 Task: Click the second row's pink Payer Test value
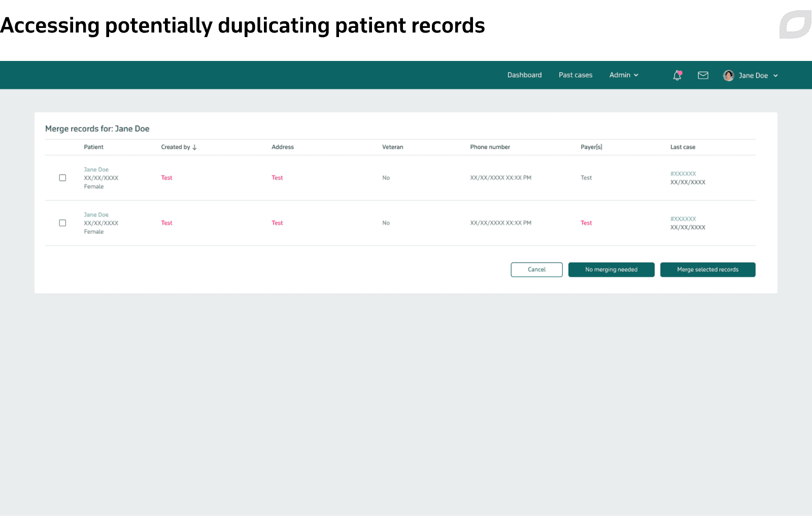[x=586, y=223]
